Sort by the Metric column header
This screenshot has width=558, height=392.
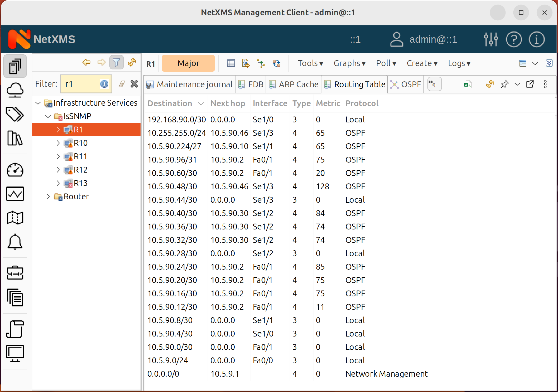pos(328,103)
